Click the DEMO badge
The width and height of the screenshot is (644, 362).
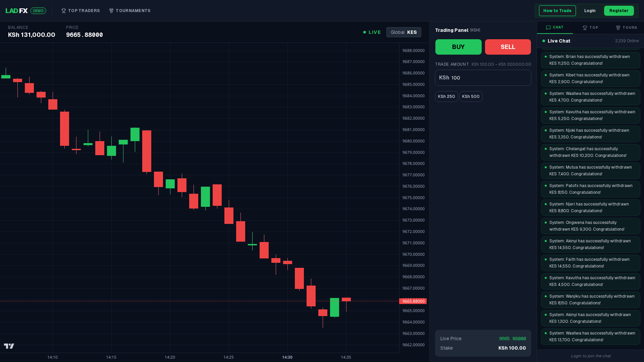[38, 11]
